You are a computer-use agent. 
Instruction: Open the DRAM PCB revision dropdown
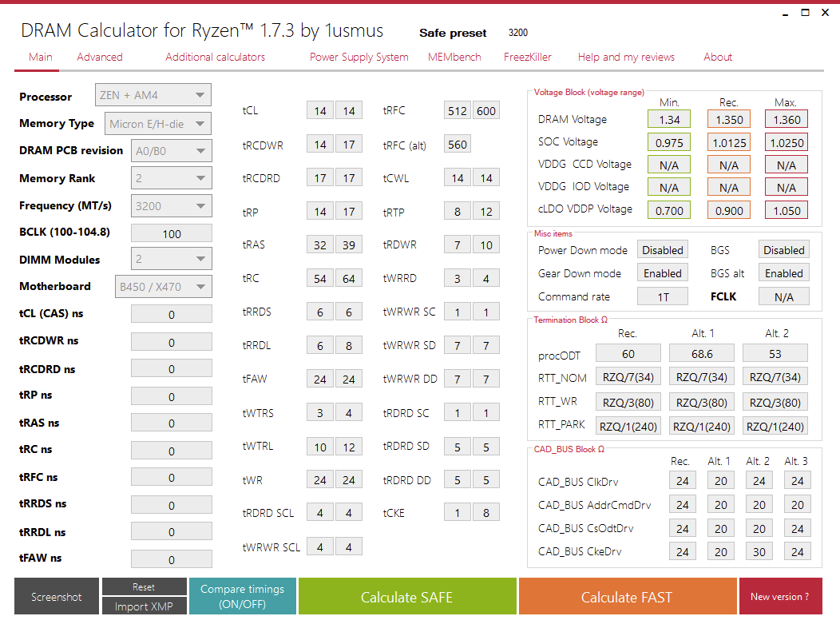172,151
